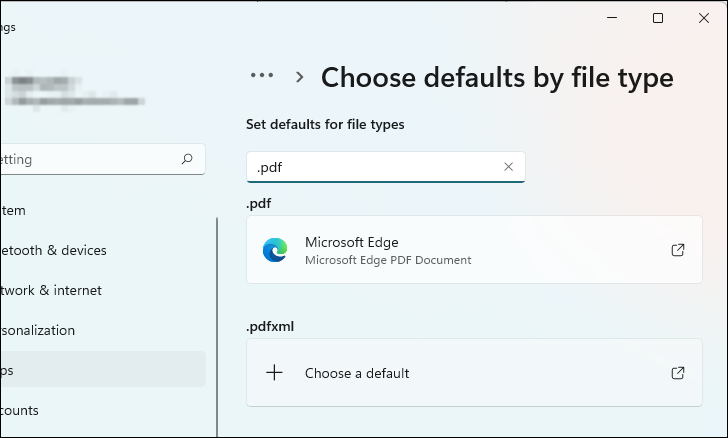Open Network & internet in sidebar
Viewport: 728px width, 438px height.
pyautogui.click(x=52, y=290)
